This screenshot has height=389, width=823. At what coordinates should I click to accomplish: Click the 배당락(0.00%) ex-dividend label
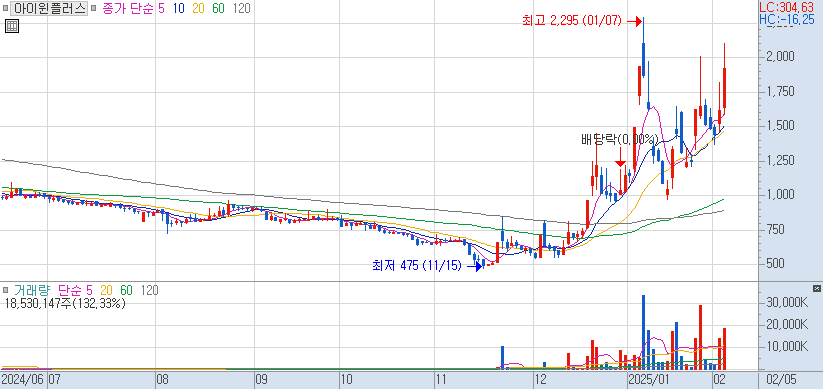click(x=620, y=140)
